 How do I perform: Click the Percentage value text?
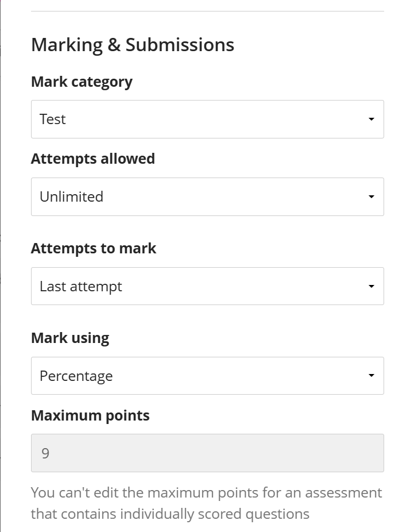(76, 376)
